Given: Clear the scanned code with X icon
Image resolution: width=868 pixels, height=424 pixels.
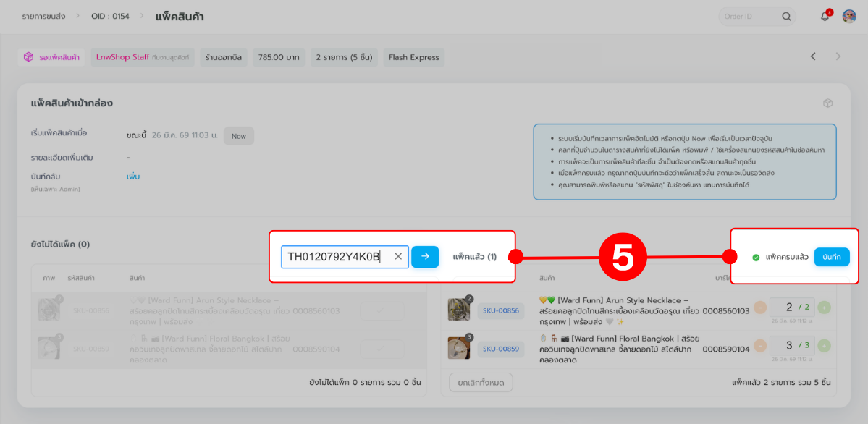Looking at the screenshot, I should [x=398, y=256].
